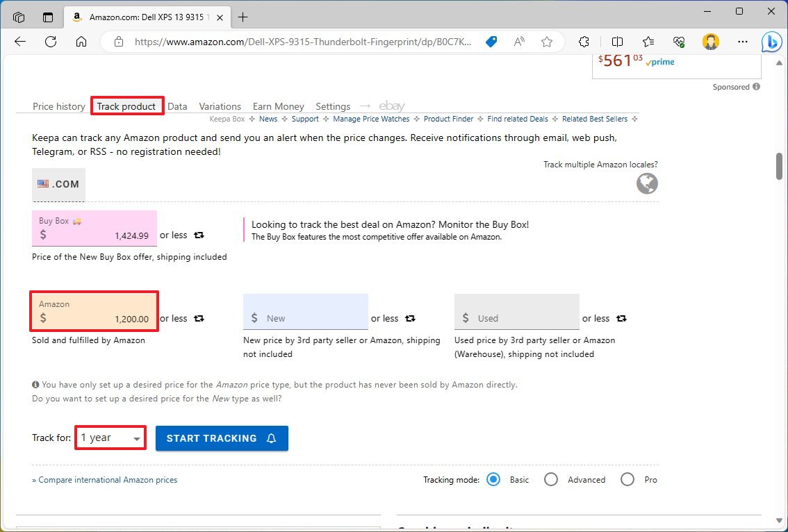Click the $561.03 sponsored price
The width and height of the screenshot is (788, 532).
(x=620, y=61)
